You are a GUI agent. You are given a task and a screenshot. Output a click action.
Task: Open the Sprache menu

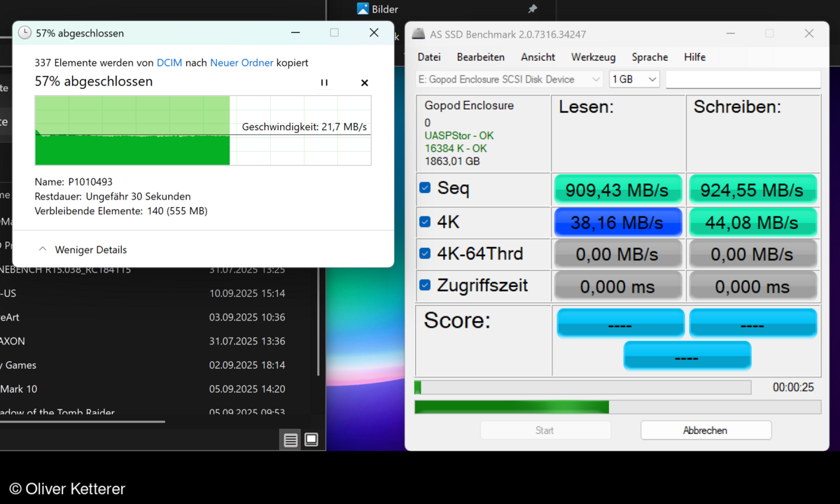(650, 57)
